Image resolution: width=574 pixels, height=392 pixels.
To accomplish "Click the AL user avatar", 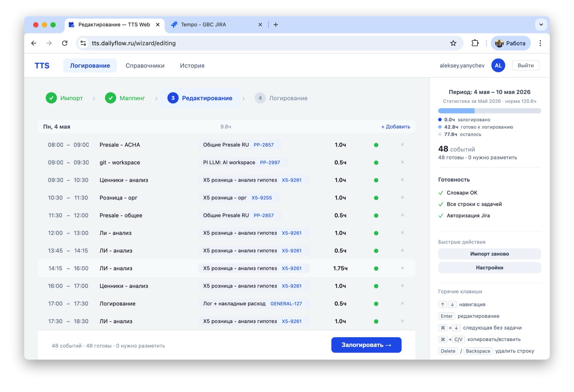I will (498, 65).
